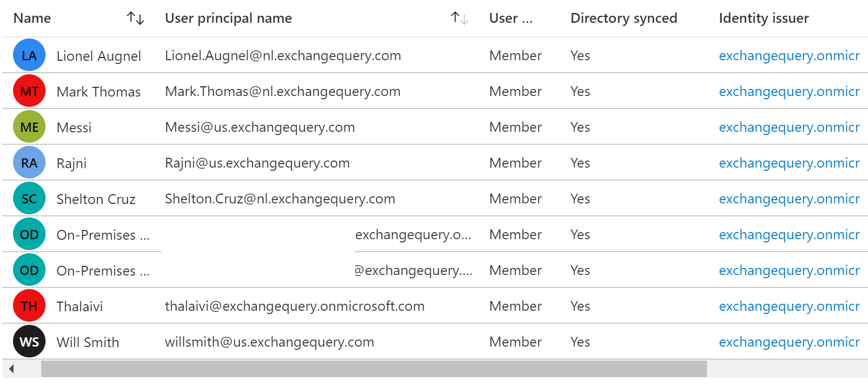The image size is (868, 384).
Task: Select the green ME avatar for Messi
Action: click(29, 127)
